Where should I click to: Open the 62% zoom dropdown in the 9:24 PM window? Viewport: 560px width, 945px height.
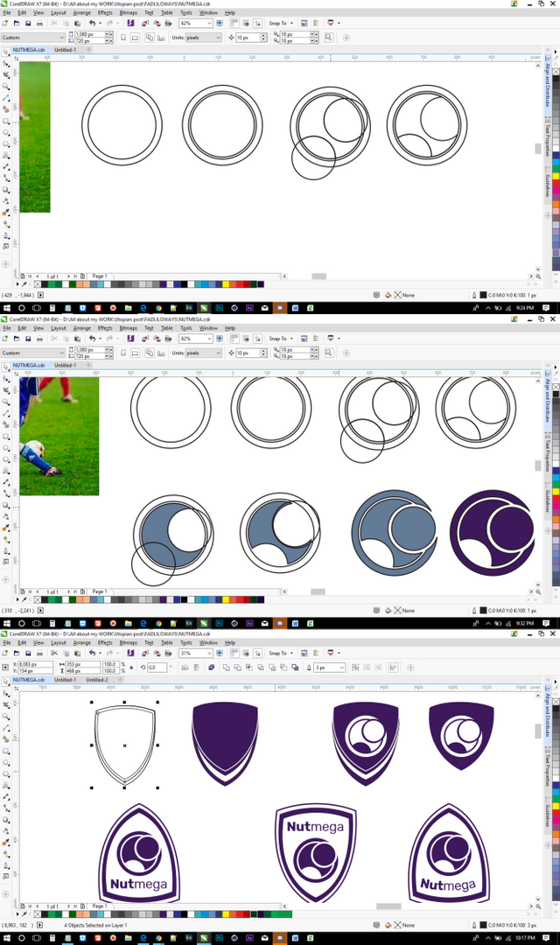(209, 23)
